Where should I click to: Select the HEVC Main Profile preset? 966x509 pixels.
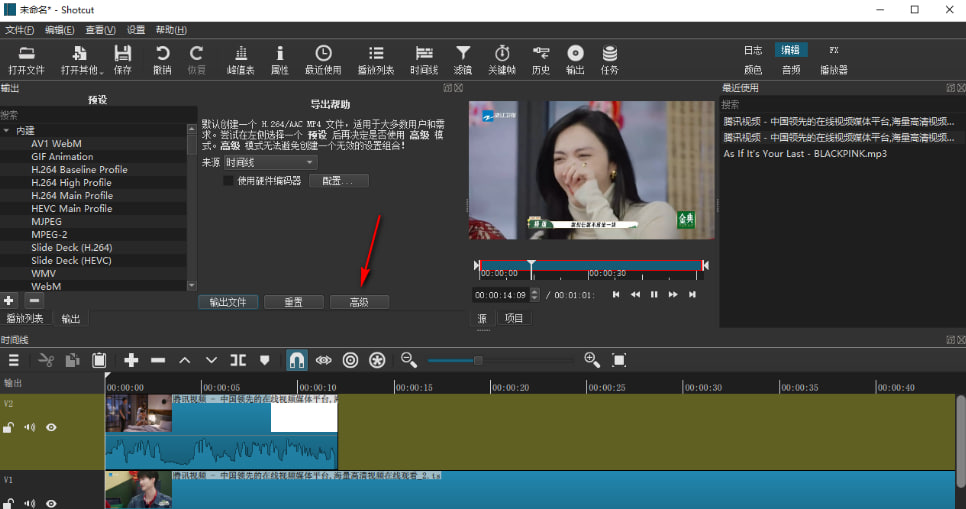tap(71, 208)
